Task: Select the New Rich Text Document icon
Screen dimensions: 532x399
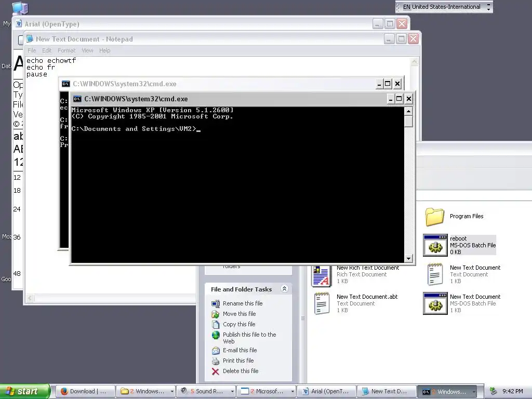Action: coord(321,275)
